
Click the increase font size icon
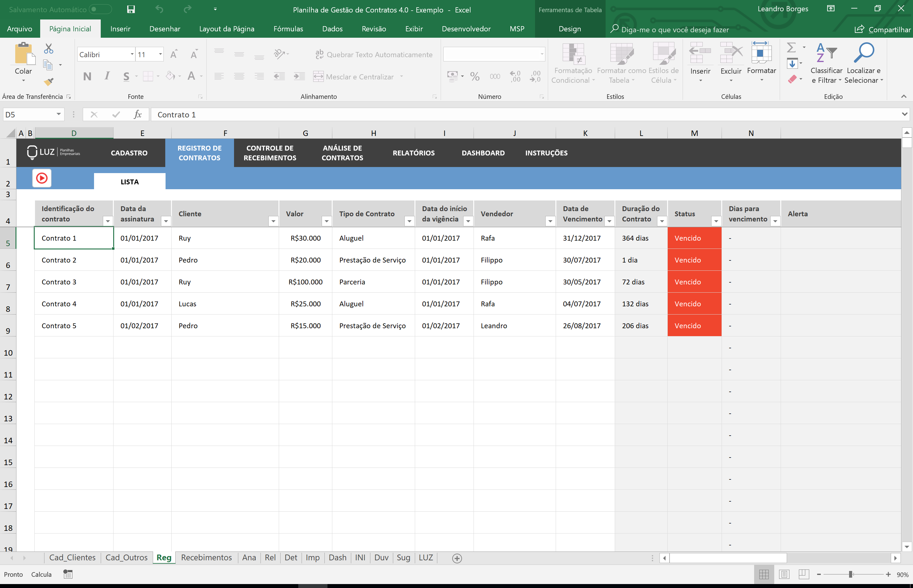(174, 54)
